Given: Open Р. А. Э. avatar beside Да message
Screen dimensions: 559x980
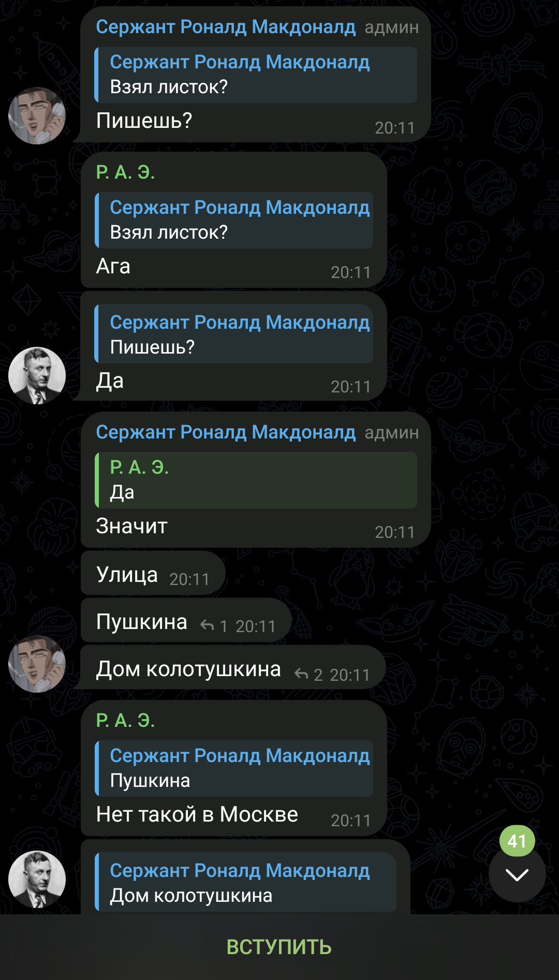Looking at the screenshot, I should tap(37, 375).
